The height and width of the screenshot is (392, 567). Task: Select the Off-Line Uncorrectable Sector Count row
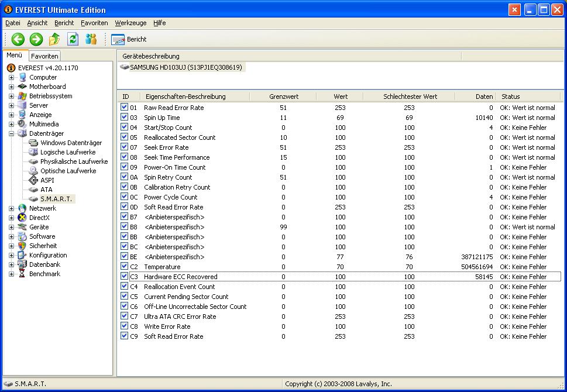(x=341, y=307)
